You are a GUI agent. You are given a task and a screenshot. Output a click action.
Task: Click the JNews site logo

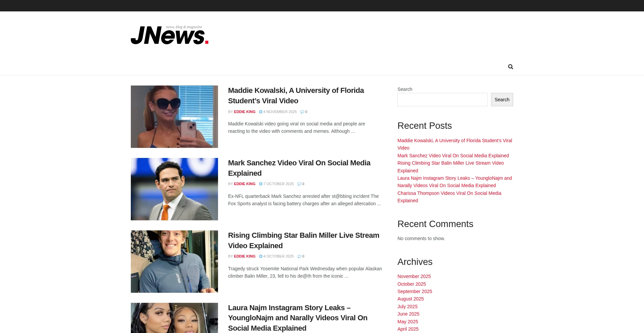coord(169,35)
